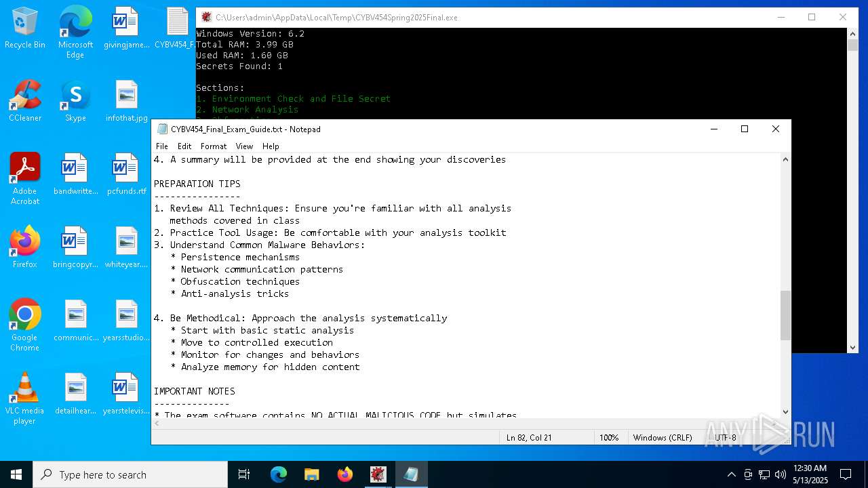
Task: Minimize the console exe window
Action: [x=781, y=17]
